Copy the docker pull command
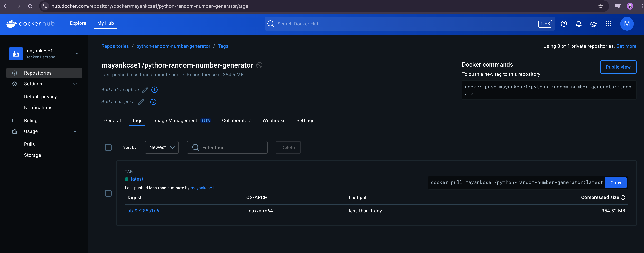The height and width of the screenshot is (253, 644). [x=615, y=183]
